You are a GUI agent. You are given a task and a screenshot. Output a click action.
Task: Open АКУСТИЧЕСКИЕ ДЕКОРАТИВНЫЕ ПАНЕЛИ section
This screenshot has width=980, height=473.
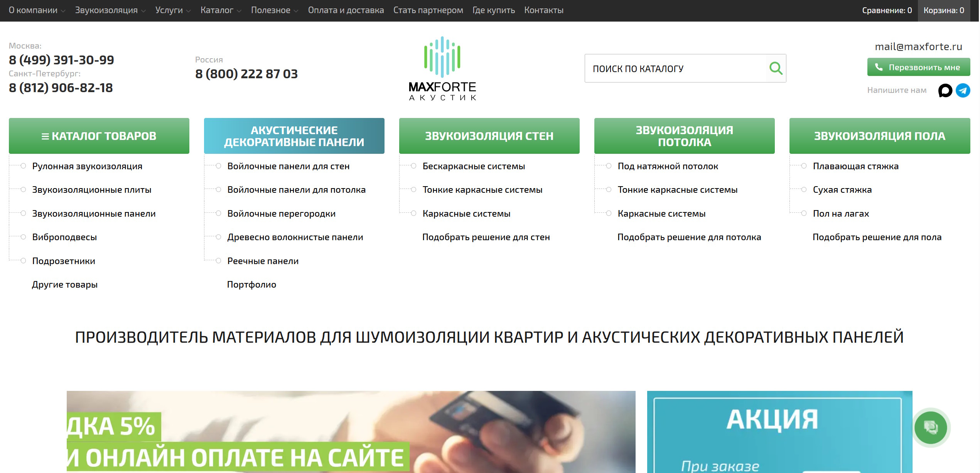(294, 136)
